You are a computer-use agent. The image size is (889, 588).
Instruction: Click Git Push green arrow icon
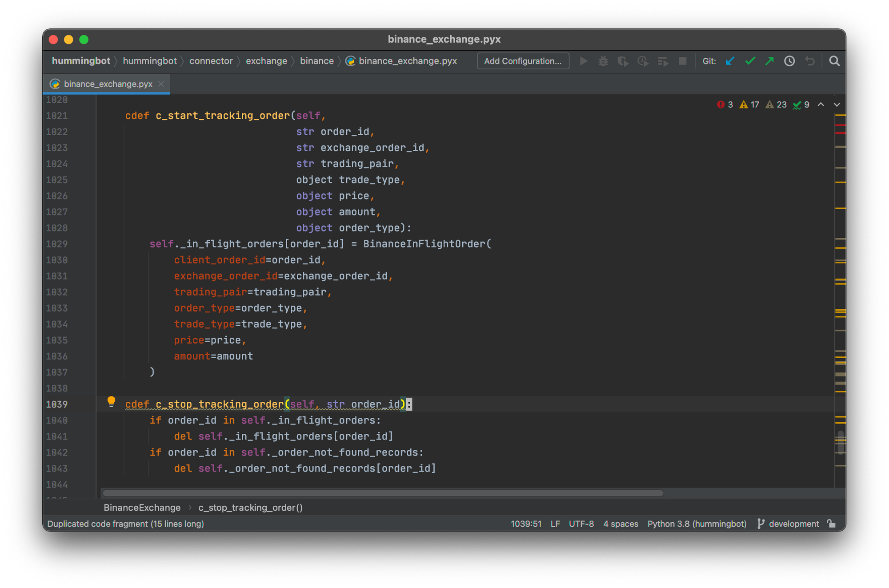point(769,61)
